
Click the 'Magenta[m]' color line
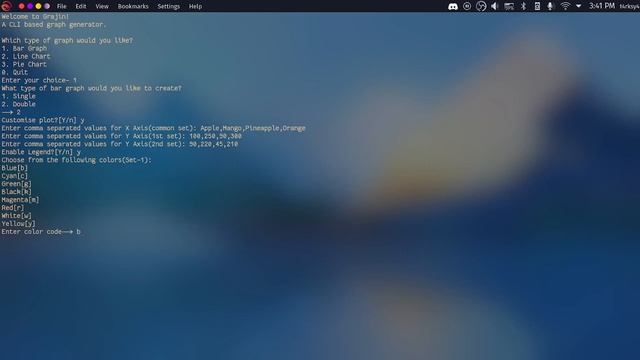(20, 200)
